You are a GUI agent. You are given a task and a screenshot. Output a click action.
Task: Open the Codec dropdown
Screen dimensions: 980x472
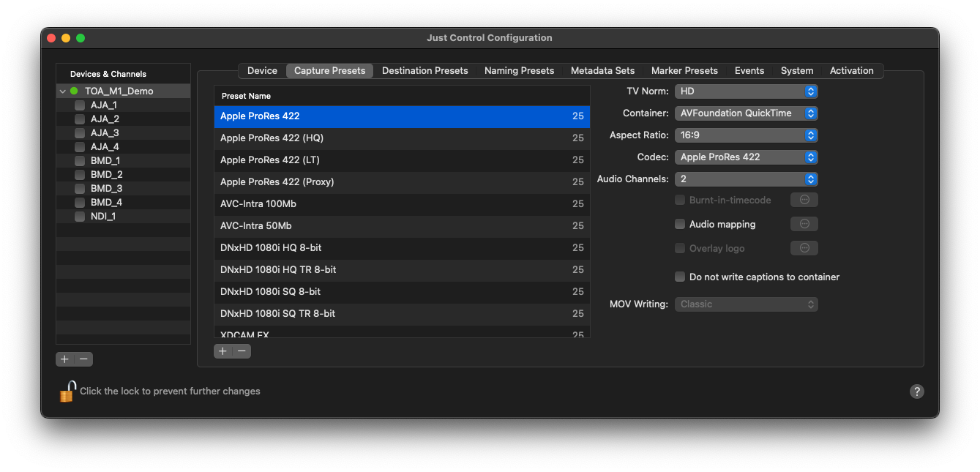pos(746,157)
